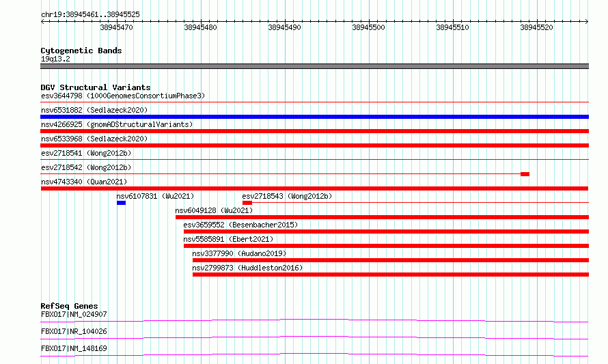
Task: Click ruler position 38945520
Action: point(536,27)
